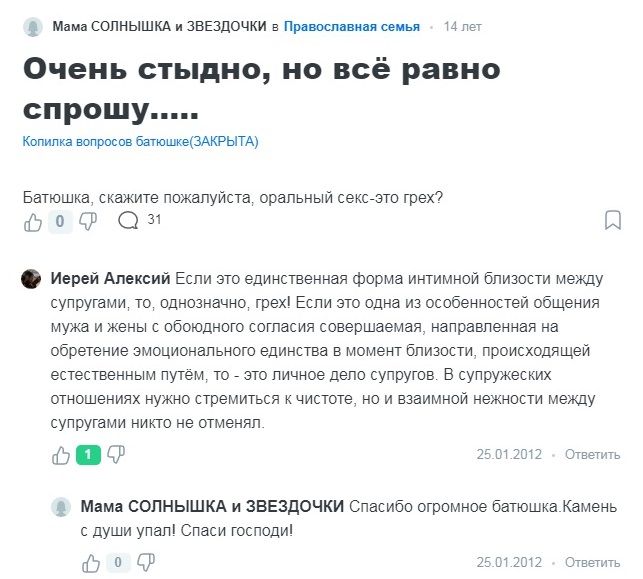Like the reply ending 'Спаси господи!'

click(89, 562)
